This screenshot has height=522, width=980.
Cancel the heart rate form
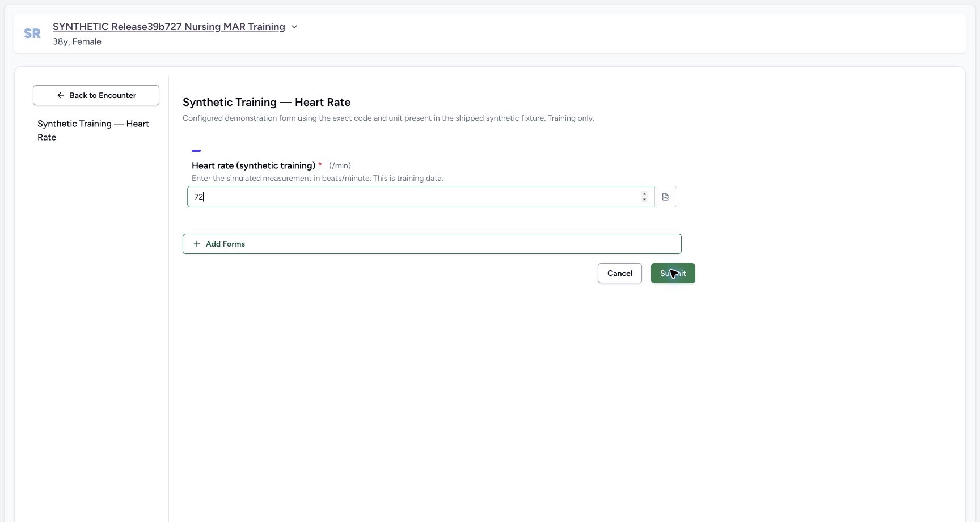point(620,273)
